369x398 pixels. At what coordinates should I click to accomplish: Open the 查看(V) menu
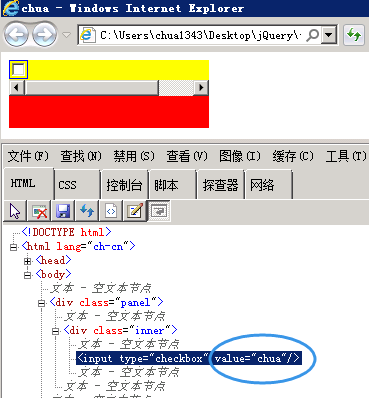tap(187, 156)
